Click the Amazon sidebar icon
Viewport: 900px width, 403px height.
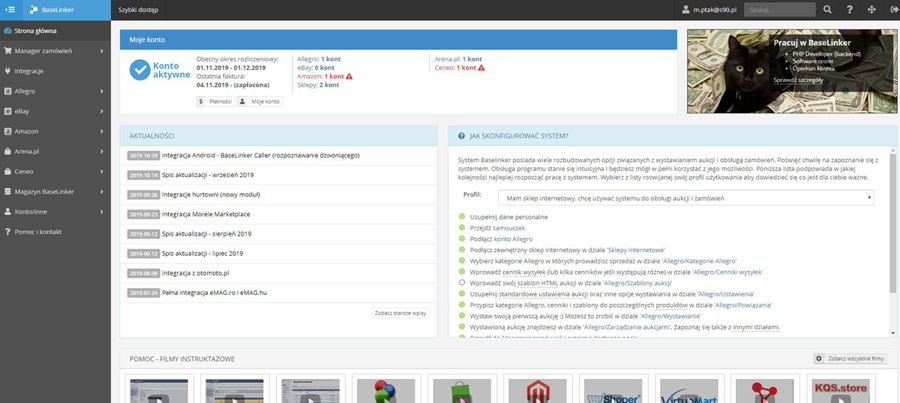[7, 131]
